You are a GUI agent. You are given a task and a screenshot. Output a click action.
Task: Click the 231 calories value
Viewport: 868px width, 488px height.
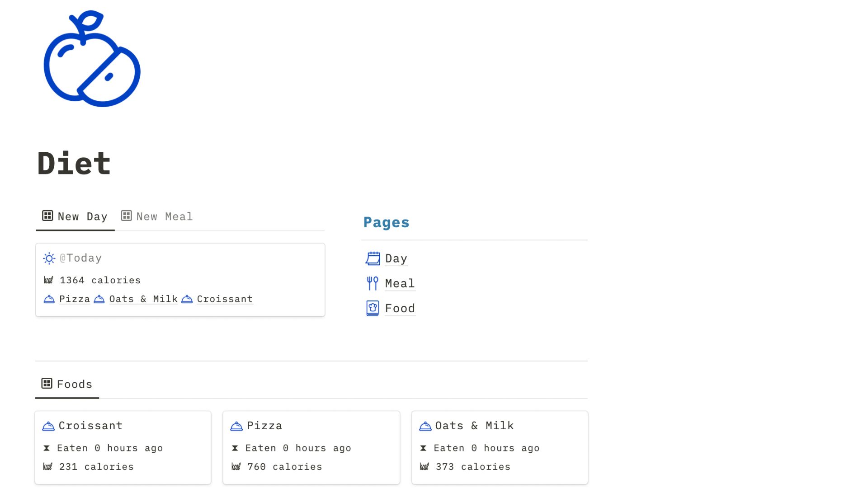pyautogui.click(x=96, y=467)
